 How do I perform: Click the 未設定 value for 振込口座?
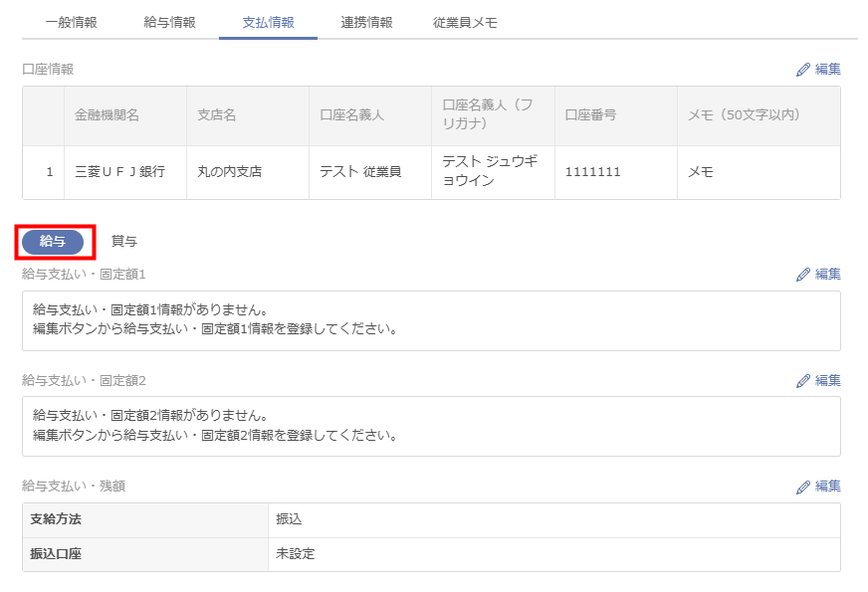point(296,554)
